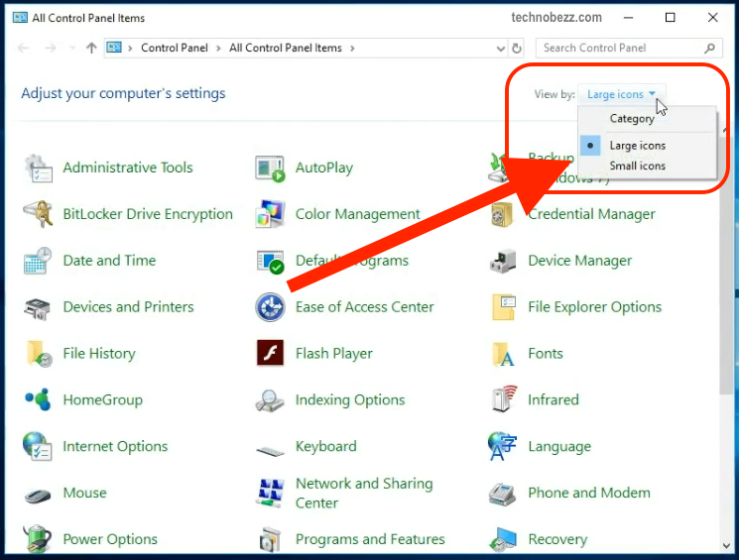Click the Mouse icon
The width and height of the screenshot is (739, 560).
coord(38,496)
